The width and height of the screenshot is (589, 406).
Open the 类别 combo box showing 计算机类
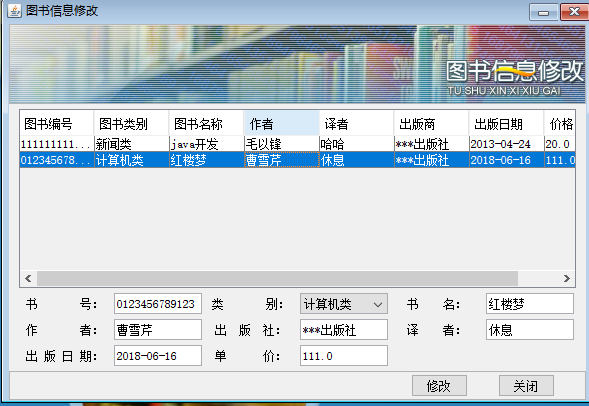(x=344, y=304)
